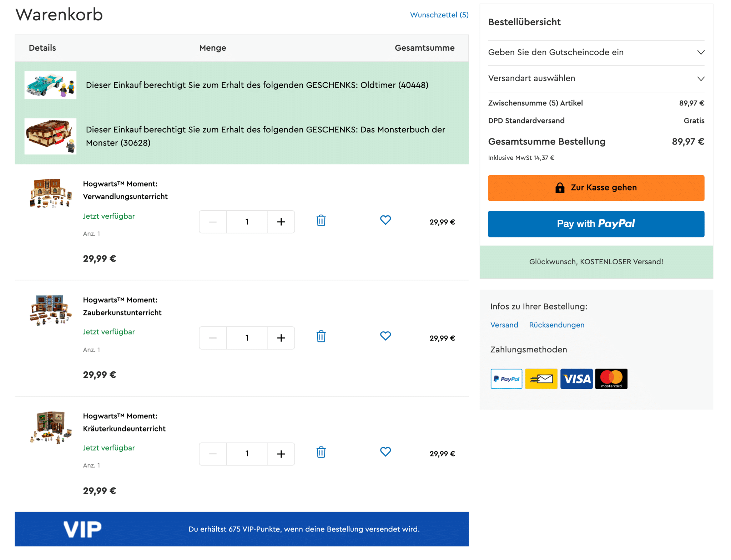This screenshot has height=560, width=731.
Task: Open the Wunschzettel (5) link
Action: pyautogui.click(x=439, y=15)
